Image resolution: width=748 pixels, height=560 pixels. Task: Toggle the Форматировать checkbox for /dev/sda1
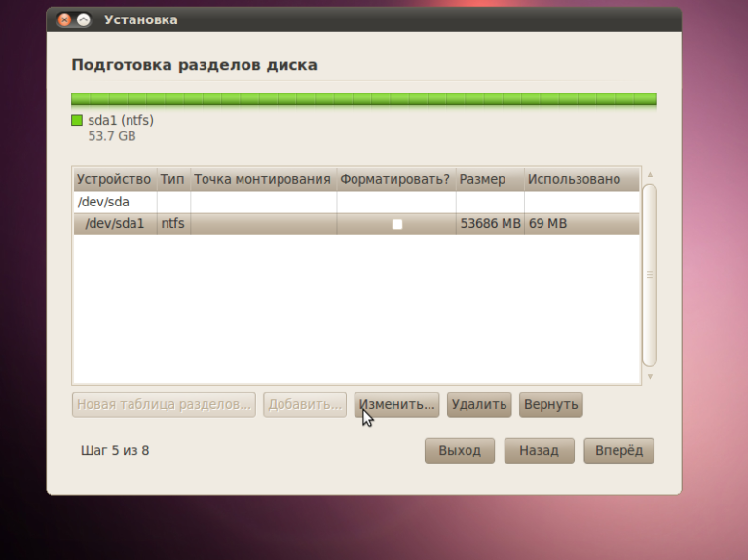point(396,224)
